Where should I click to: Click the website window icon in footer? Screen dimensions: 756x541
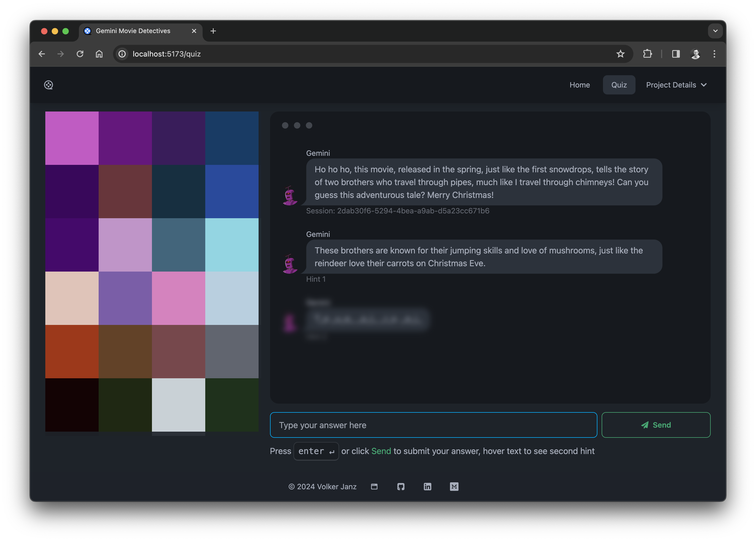(374, 487)
